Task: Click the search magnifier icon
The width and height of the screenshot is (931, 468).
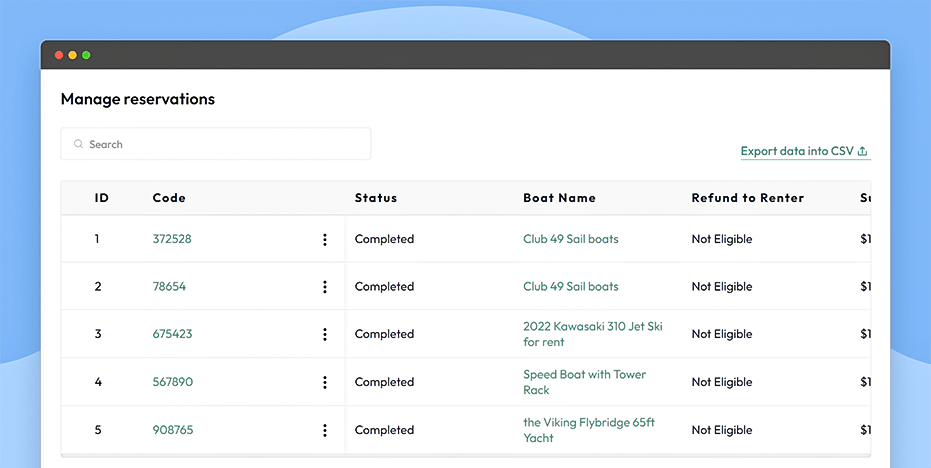Action: (x=78, y=144)
